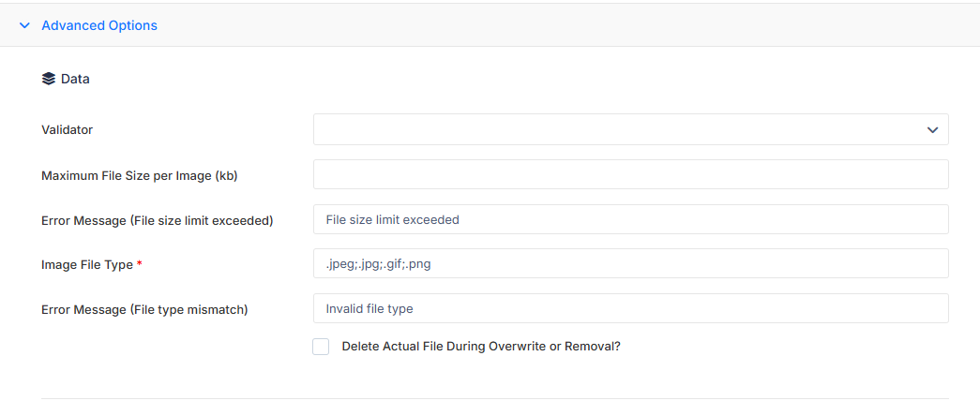The image size is (980, 401).
Task: Click the Validator field label
Action: [67, 130]
